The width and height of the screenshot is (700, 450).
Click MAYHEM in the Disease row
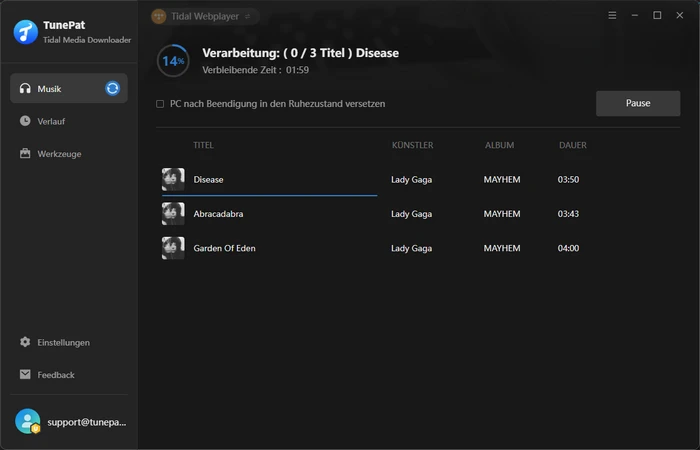(x=502, y=179)
